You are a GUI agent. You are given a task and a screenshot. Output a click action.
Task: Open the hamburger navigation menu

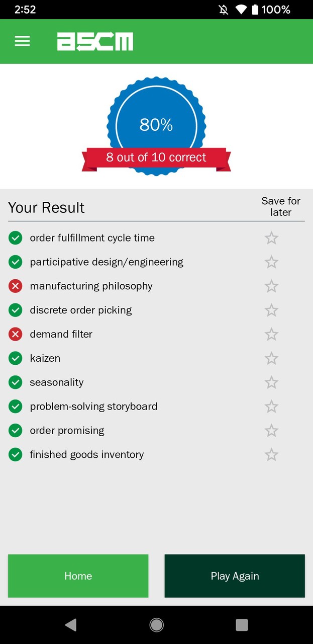point(22,41)
